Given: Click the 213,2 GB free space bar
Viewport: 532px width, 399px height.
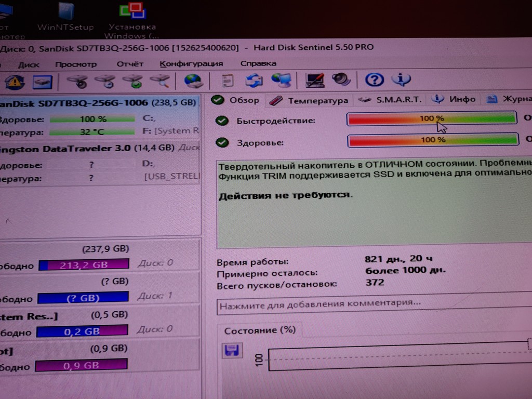Looking at the screenshot, I should tap(84, 264).
